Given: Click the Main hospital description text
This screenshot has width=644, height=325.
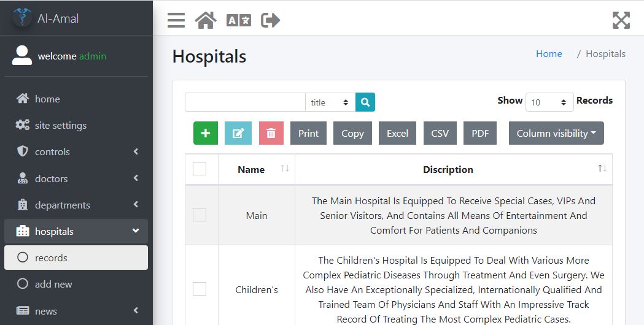Looking at the screenshot, I should click(x=454, y=215).
